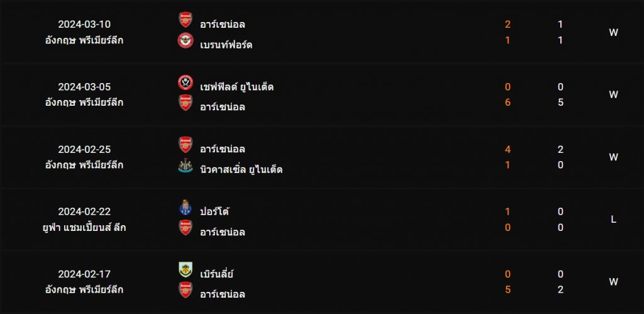
Task: Open team ปอร์โต้
Action: pos(214,211)
